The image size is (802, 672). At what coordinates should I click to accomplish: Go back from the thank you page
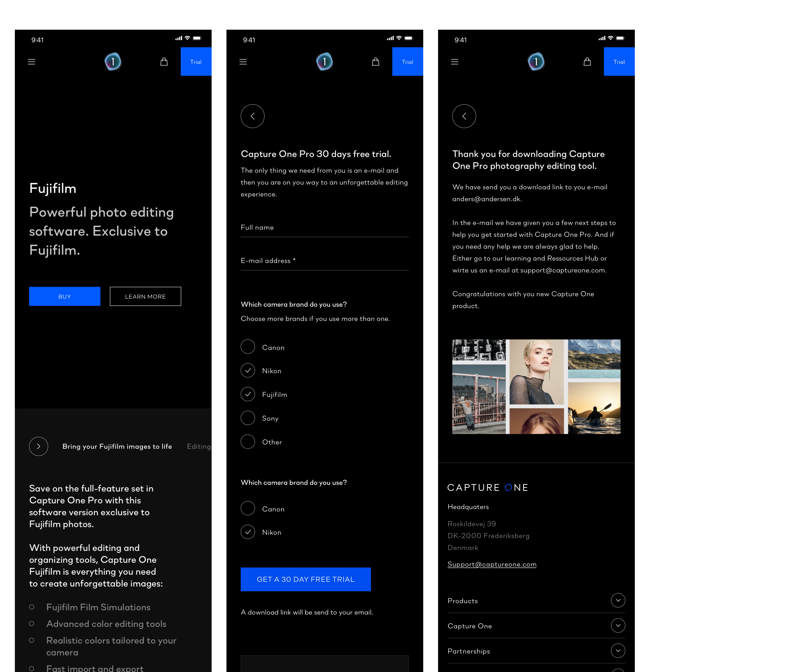point(464,116)
